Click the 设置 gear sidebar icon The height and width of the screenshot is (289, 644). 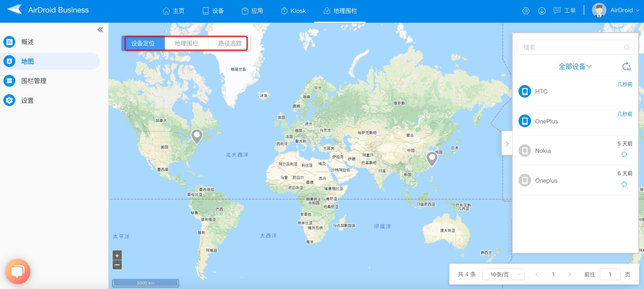click(9, 100)
